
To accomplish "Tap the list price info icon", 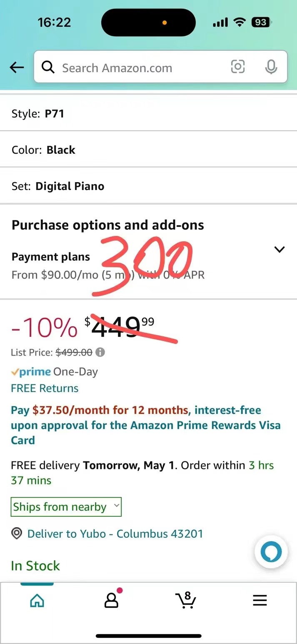I will (100, 352).
